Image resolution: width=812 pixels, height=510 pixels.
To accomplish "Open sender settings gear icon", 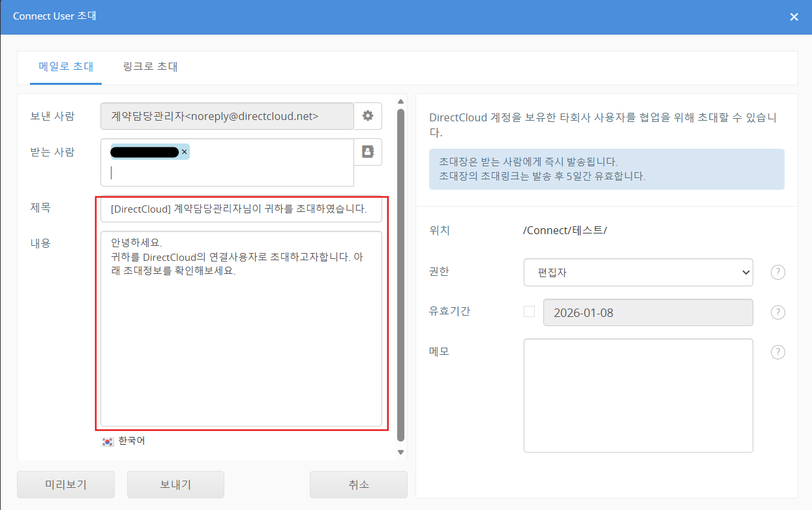I will point(368,116).
